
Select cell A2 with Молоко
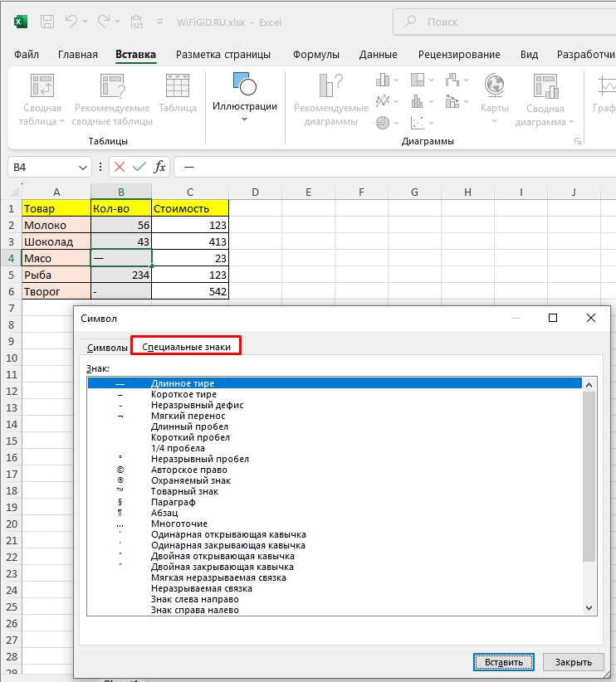[x=56, y=225]
